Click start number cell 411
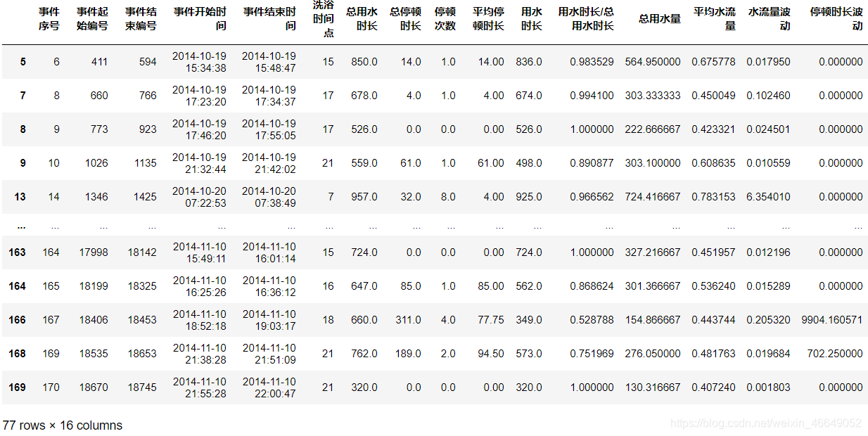The width and height of the screenshot is (868, 436). [x=99, y=62]
